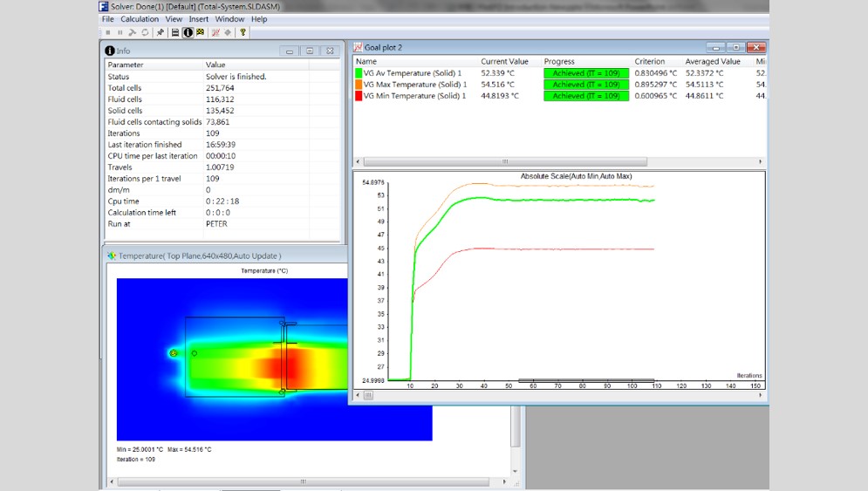The height and width of the screenshot is (491, 868).
Task: Click the Parameter column header in Info
Action: click(126, 65)
